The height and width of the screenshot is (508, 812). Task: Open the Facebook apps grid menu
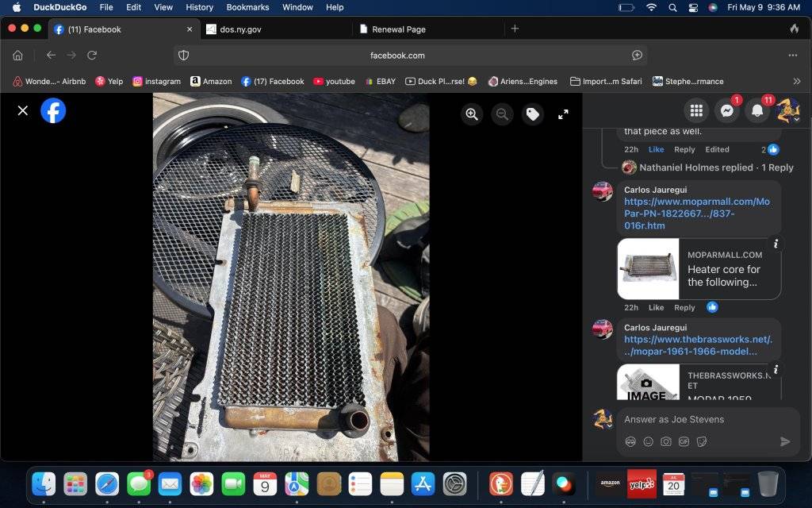point(696,111)
